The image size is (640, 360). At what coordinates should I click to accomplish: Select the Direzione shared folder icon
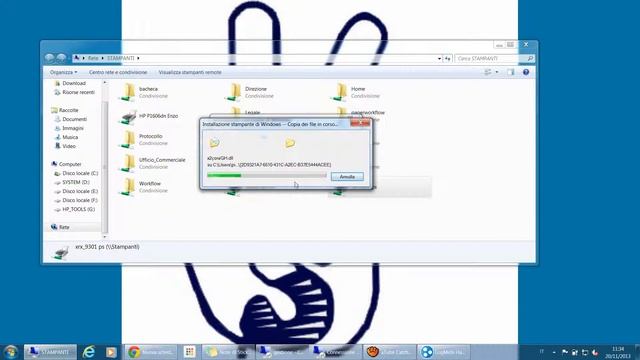point(234,92)
